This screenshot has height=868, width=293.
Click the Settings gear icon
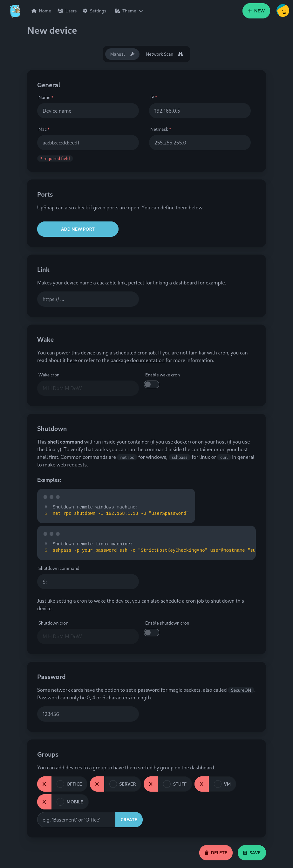[x=85, y=11]
